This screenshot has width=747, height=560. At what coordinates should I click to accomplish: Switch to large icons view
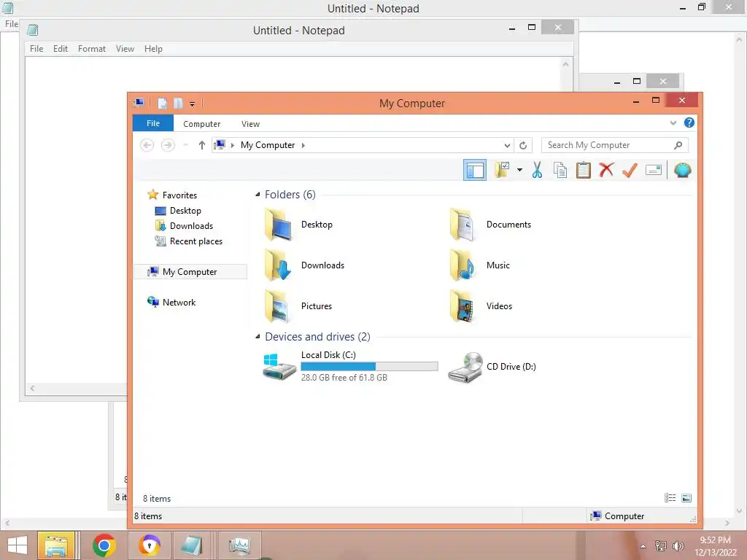[x=686, y=498]
